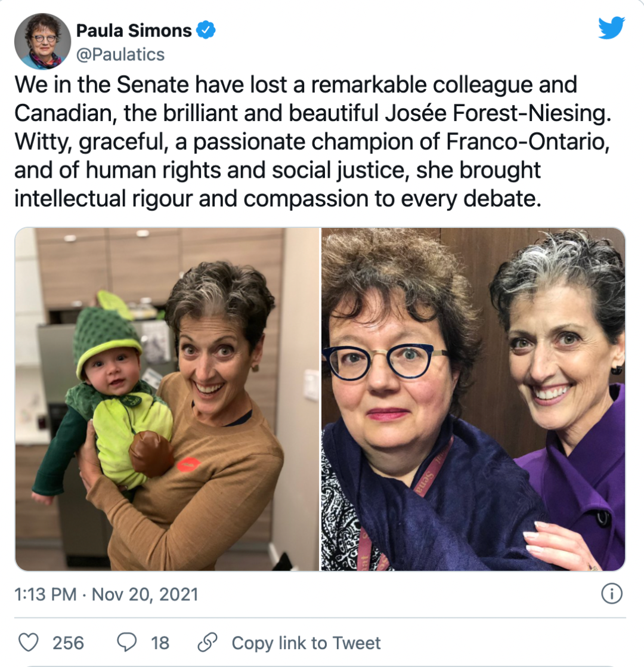Click the @Paulatics handle
This screenshot has width=644, height=667.
click(x=120, y=55)
